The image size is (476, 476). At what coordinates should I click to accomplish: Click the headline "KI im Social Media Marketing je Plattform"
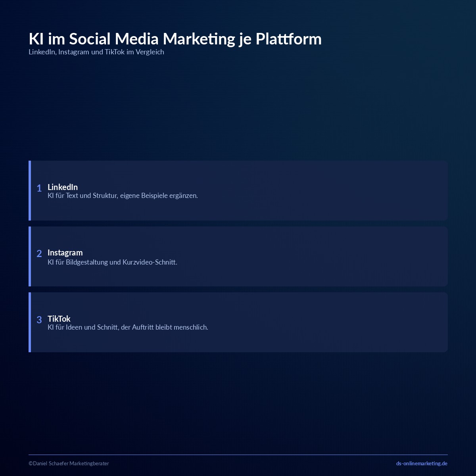click(x=175, y=39)
